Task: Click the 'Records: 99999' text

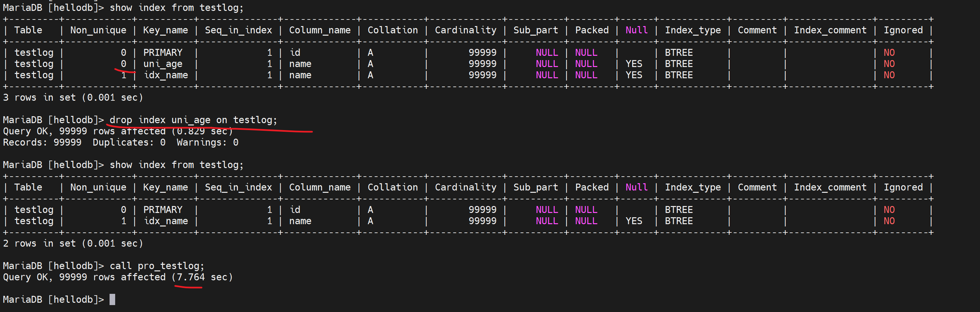Action: point(42,142)
